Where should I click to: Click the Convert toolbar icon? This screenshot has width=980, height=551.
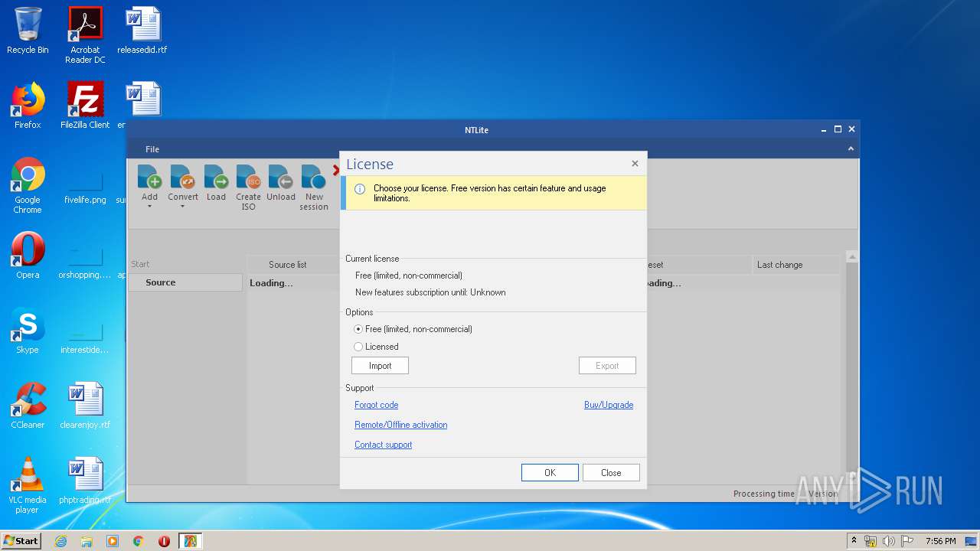pos(183,178)
